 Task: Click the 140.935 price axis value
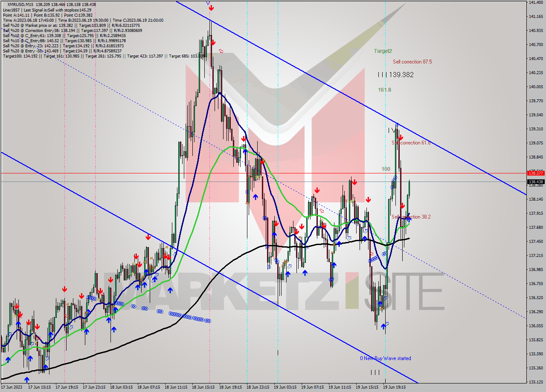pos(535,31)
